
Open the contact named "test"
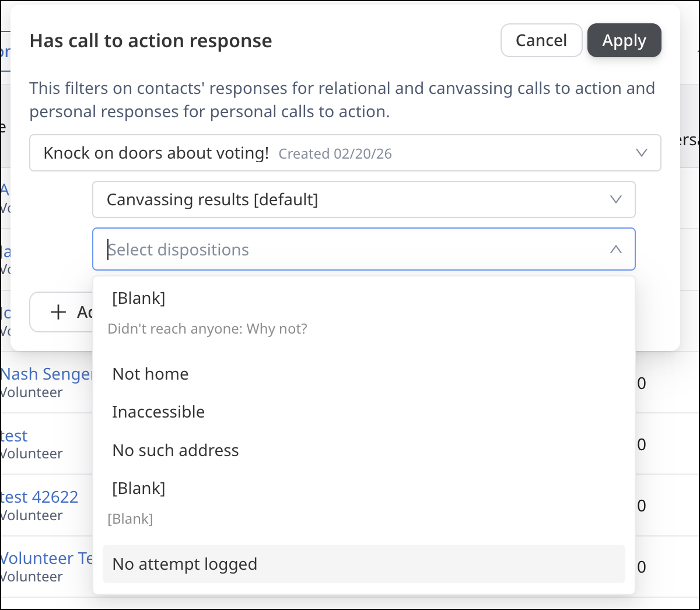(x=14, y=436)
